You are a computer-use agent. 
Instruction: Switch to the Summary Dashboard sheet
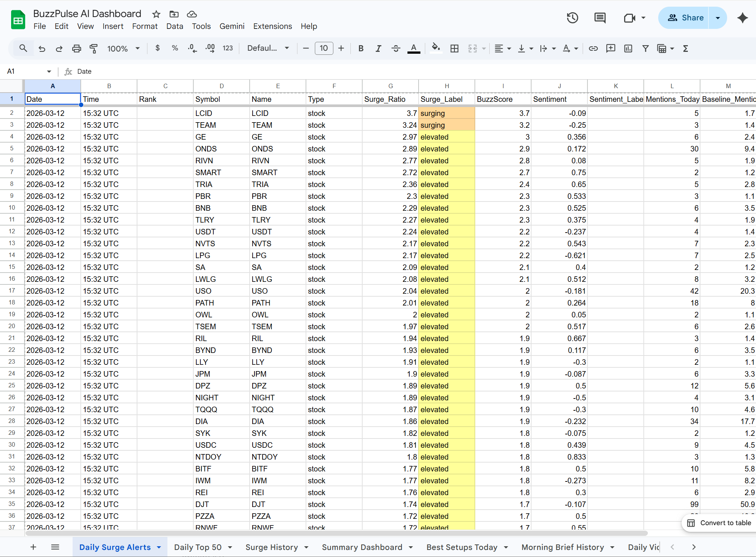click(362, 547)
